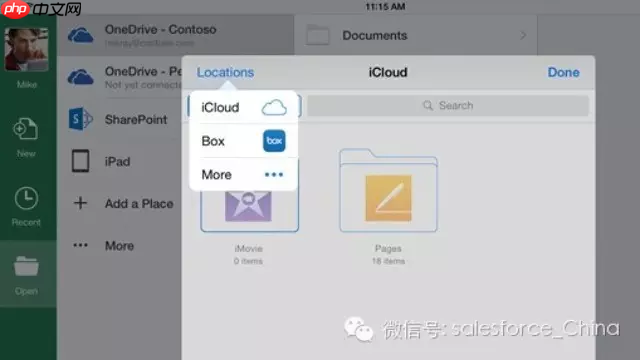Select iCloud in the Locations popup

pyautogui.click(x=244, y=107)
